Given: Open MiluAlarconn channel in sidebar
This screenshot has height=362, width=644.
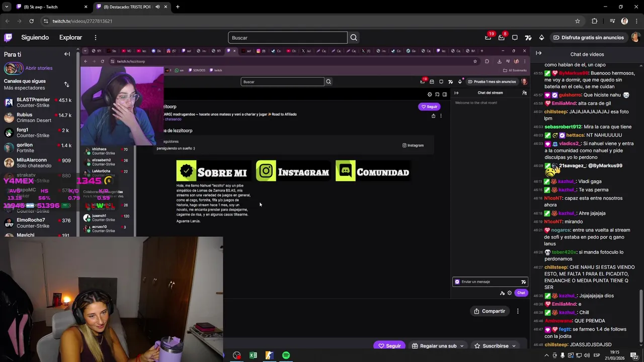Looking at the screenshot, I should point(38,163).
